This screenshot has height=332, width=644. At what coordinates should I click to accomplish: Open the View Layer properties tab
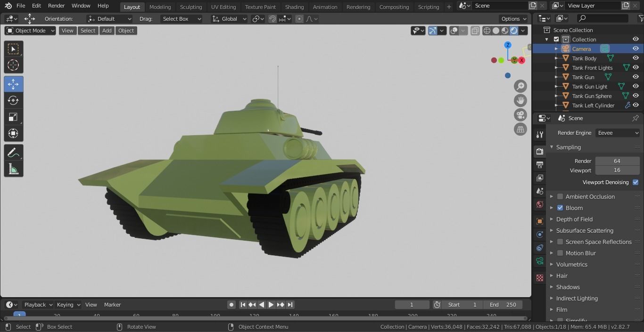tap(540, 178)
